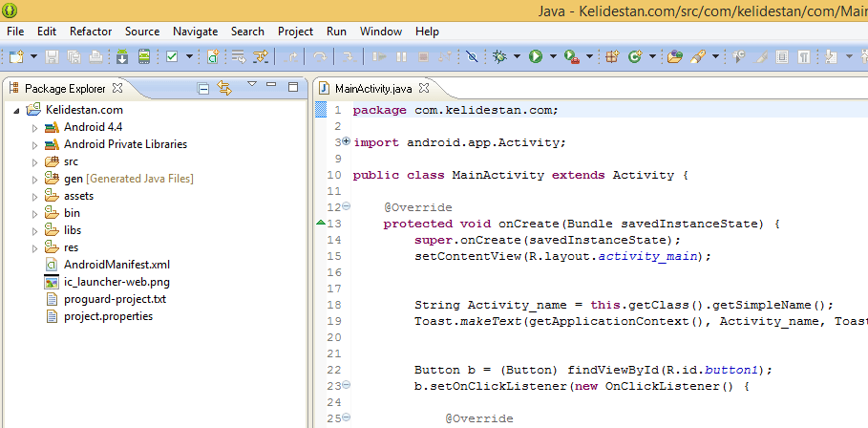
Task: Toggle Block Selection Mode icon
Action: tap(782, 56)
